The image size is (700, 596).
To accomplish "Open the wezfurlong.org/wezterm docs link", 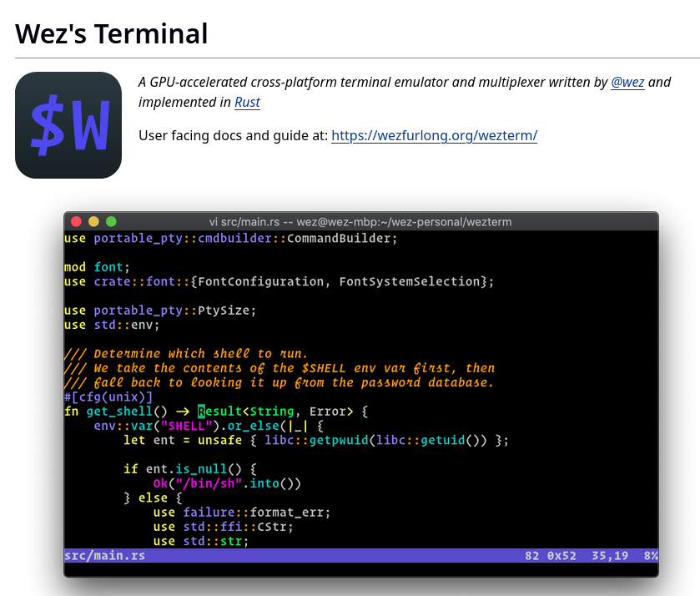I will pos(434,135).
